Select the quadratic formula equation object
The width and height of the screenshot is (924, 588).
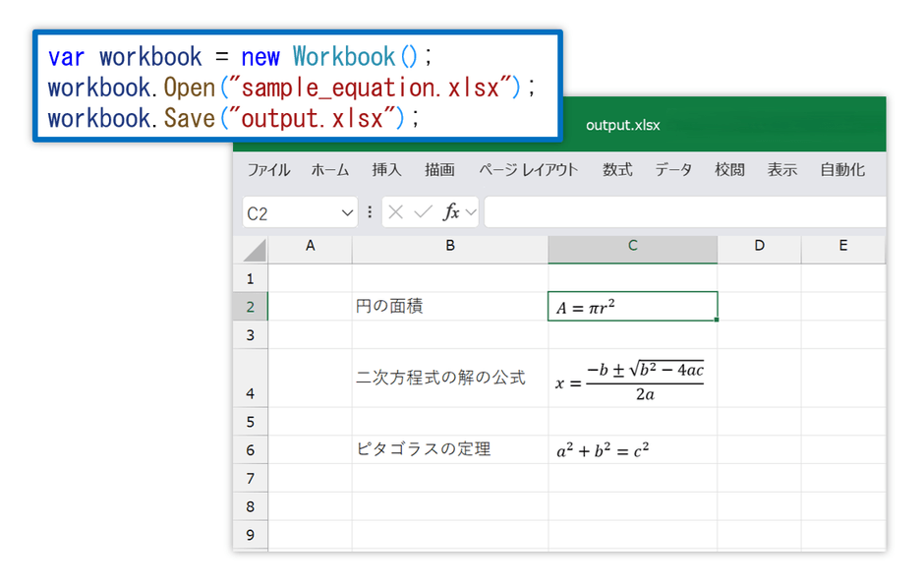[x=630, y=382]
